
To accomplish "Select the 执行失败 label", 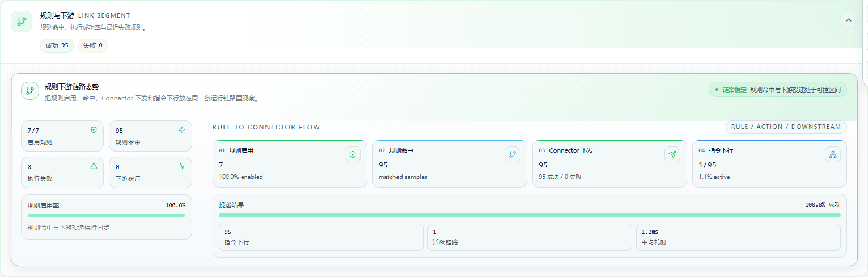I will 40,178.
